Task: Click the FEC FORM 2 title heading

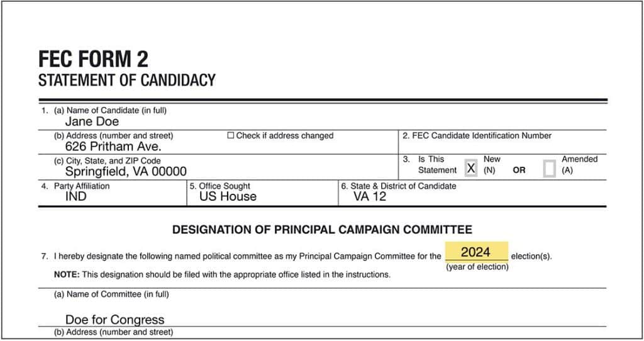Action: click(93, 59)
